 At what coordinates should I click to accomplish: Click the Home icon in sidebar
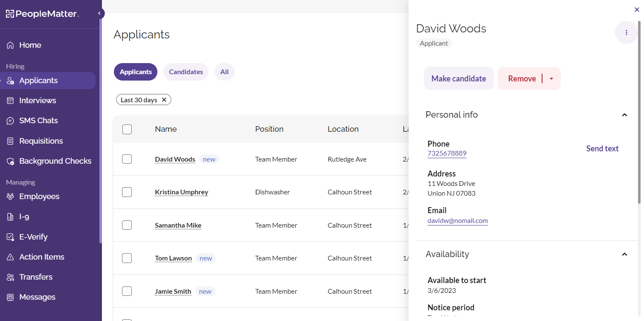(10, 45)
